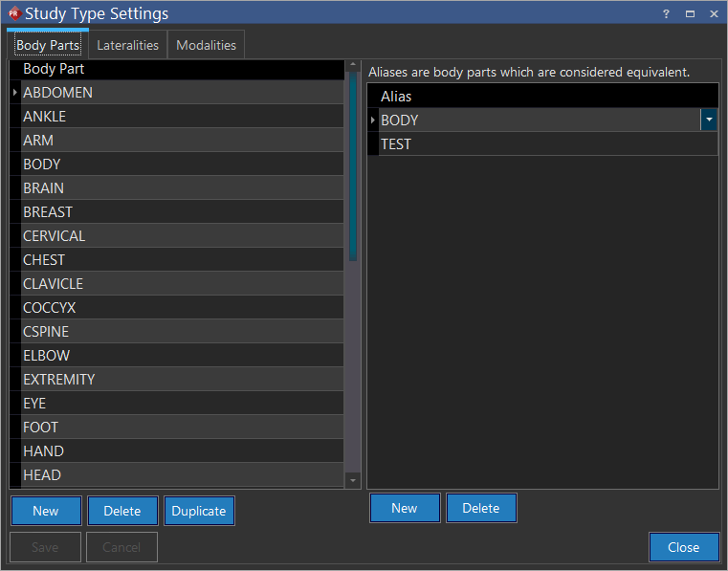Viewport: 728px width, 571px height.
Task: Delete the selected body part
Action: tap(122, 511)
